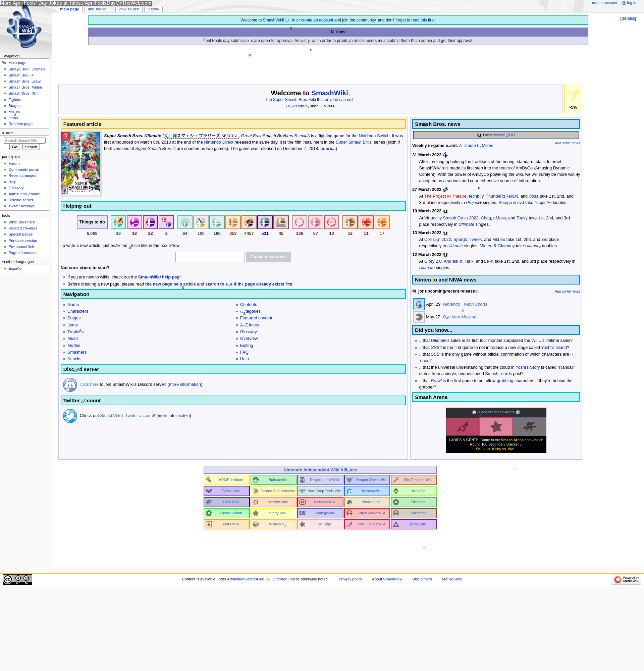Focus the new article title box

(x=210, y=257)
